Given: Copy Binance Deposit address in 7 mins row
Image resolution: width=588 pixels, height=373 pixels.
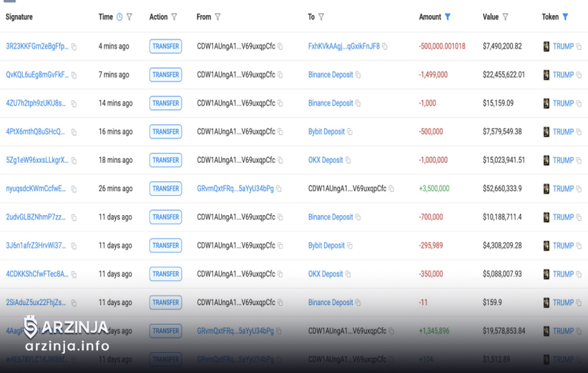Looking at the screenshot, I should (x=358, y=75).
